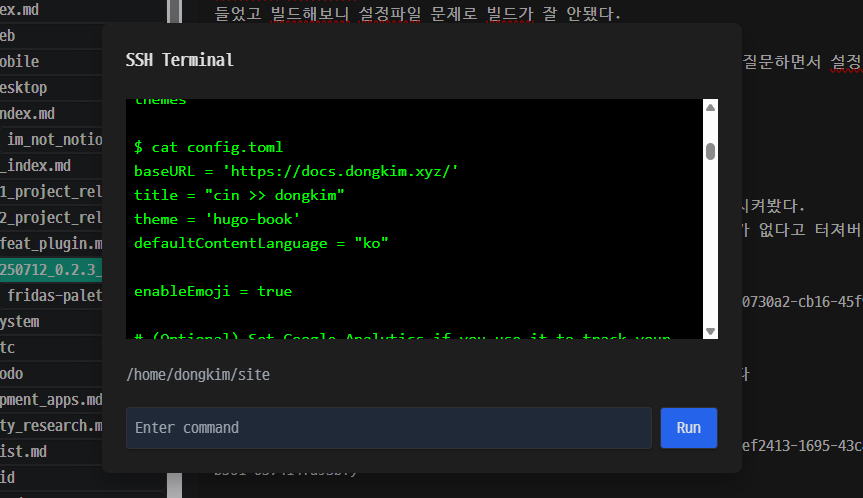
Task: Expand the ystem folder in sidebar
Action: tap(20, 321)
